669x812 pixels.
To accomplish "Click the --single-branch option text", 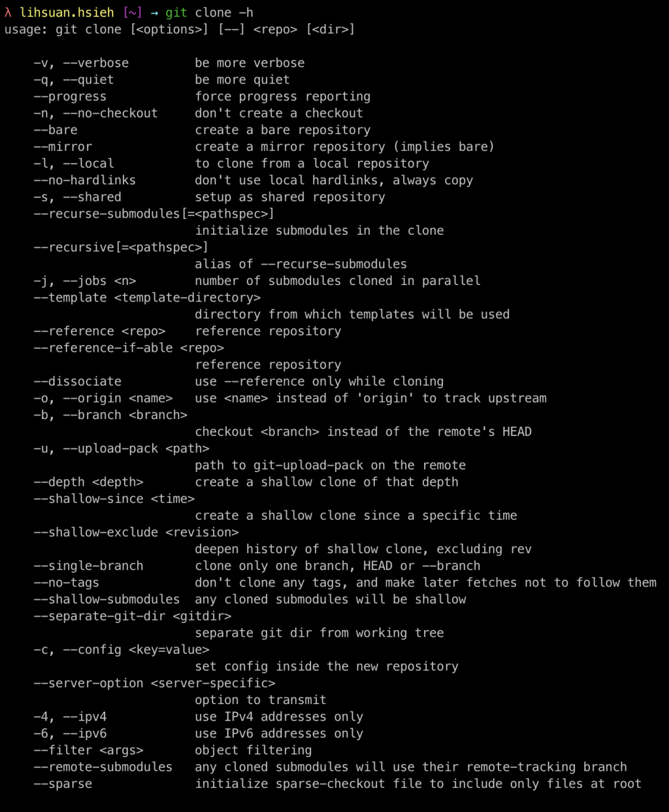I will [x=89, y=566].
